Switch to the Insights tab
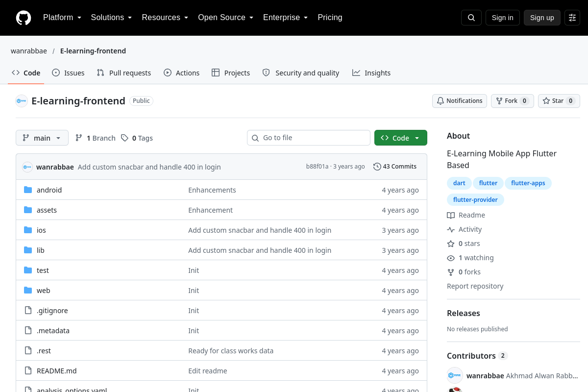 click(371, 73)
